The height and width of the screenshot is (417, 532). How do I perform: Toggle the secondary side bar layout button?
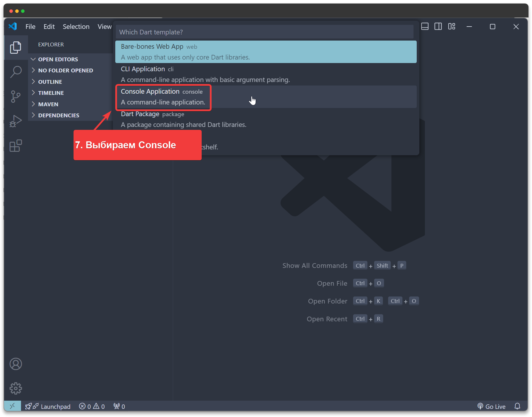click(x=438, y=27)
